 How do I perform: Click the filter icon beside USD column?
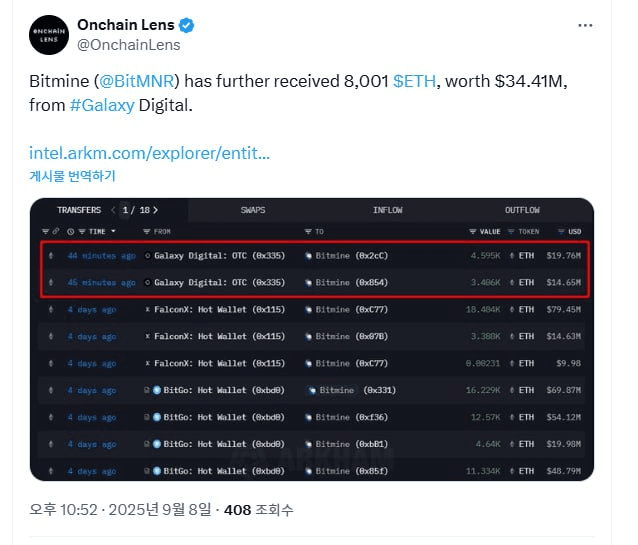561,232
